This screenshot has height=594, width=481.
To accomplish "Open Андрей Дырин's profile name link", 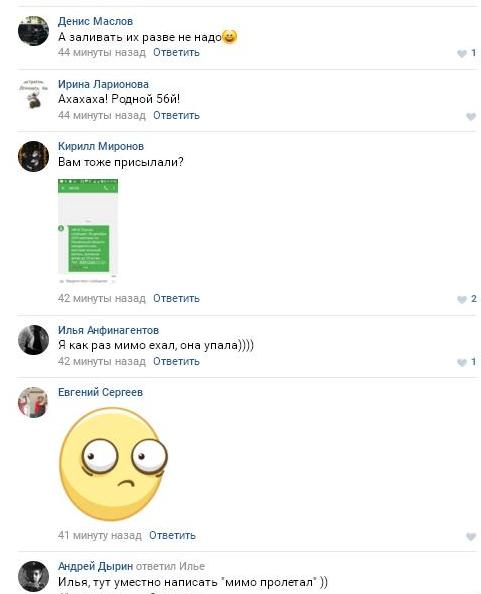I will coord(95,566).
